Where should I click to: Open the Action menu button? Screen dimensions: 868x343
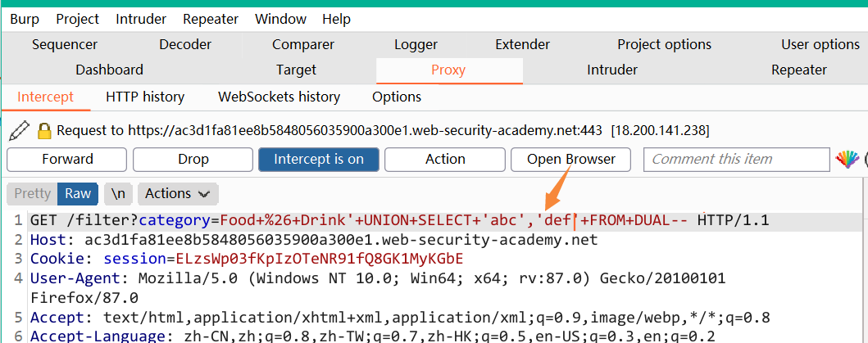tap(445, 160)
